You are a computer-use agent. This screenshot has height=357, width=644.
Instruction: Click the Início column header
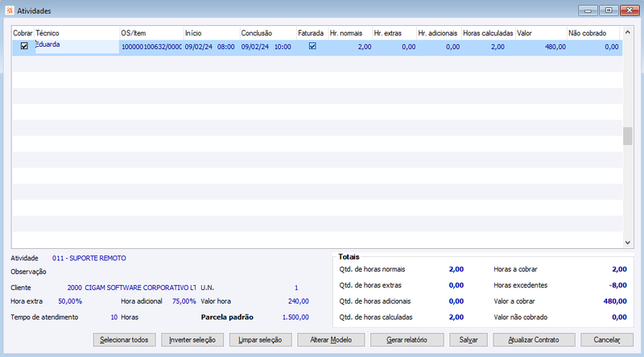(x=212, y=33)
